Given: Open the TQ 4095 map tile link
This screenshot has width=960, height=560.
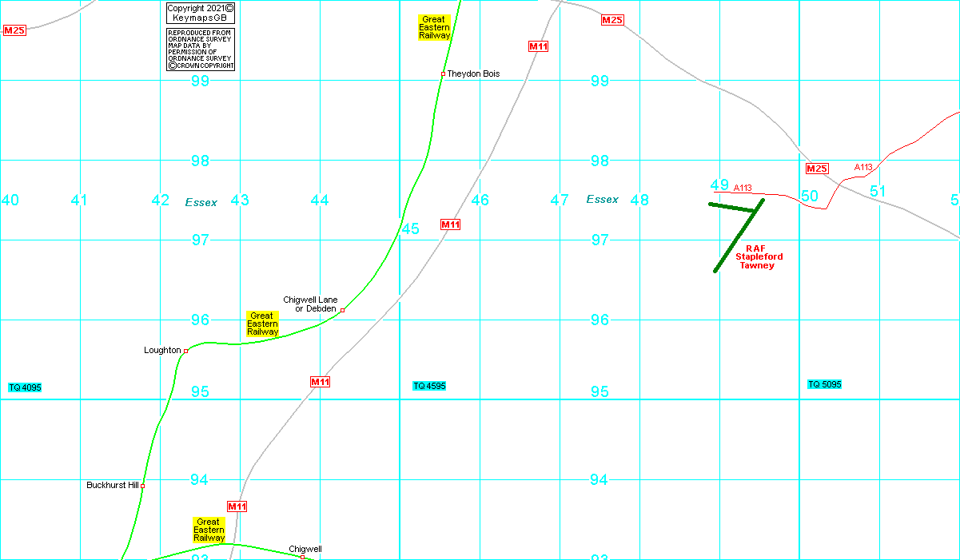Looking at the screenshot, I should coord(25,387).
